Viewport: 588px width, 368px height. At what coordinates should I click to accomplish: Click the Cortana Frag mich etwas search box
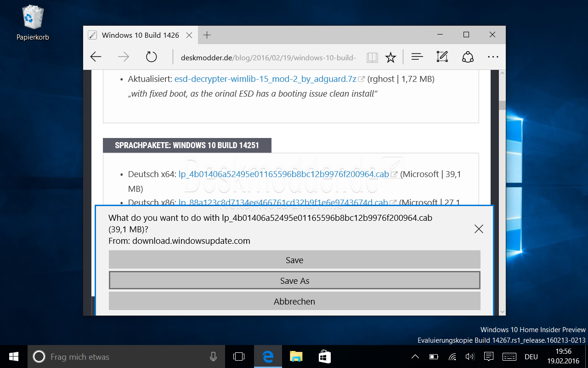pyautogui.click(x=125, y=356)
